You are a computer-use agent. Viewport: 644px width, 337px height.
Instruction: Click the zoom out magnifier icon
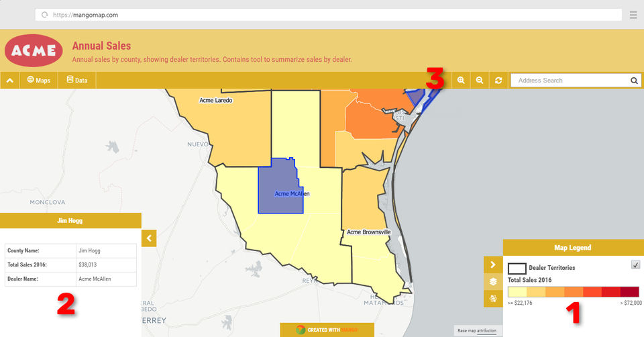[479, 81]
